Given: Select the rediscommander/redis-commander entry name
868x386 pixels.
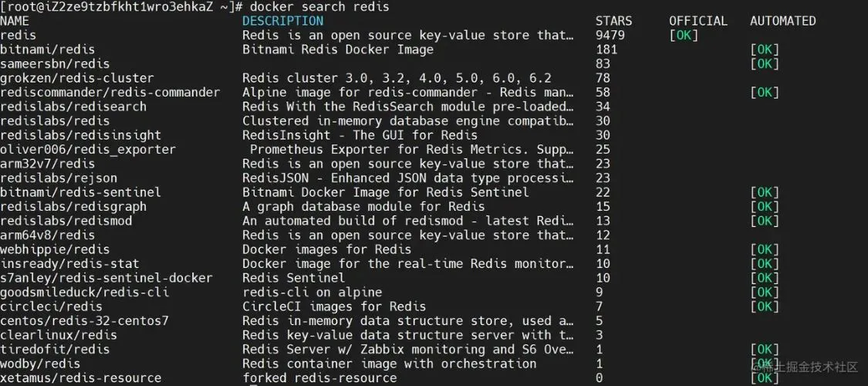Looking at the screenshot, I should pyautogui.click(x=110, y=93).
